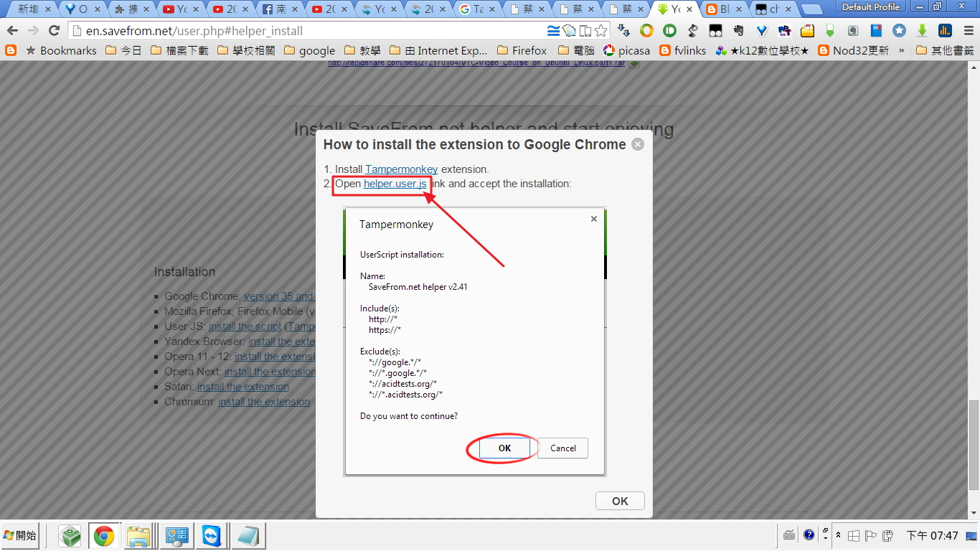Open the 其他書籤 folder
This screenshot has width=980, height=551.
tap(945, 50)
